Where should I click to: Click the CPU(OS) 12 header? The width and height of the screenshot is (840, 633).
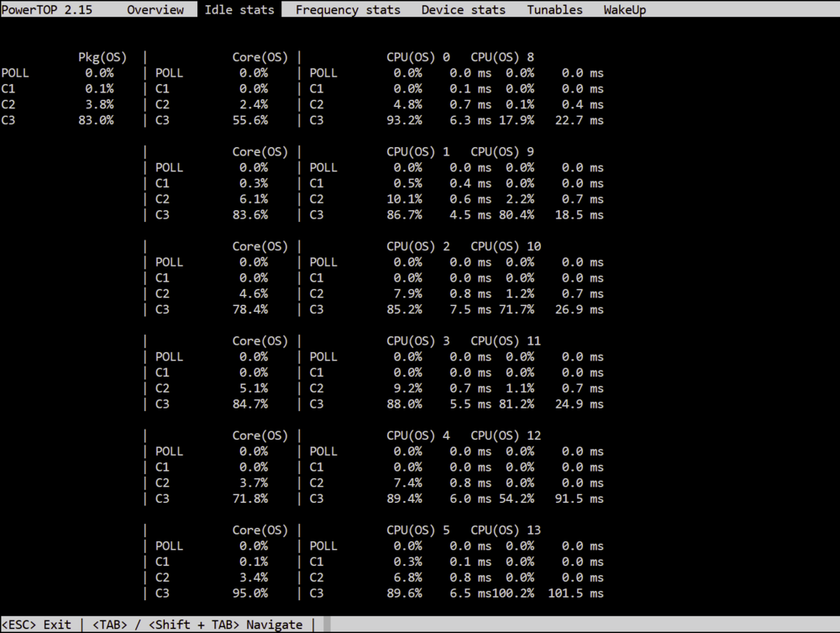tap(506, 435)
